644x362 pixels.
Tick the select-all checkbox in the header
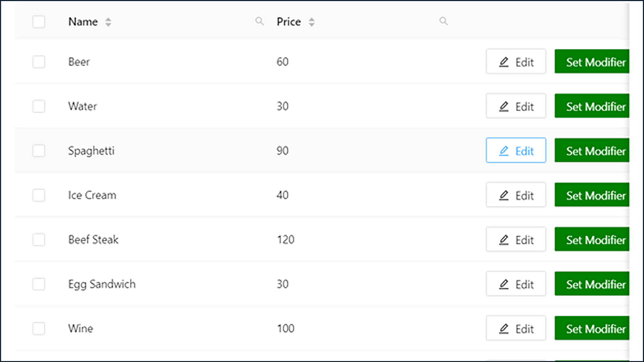(39, 22)
